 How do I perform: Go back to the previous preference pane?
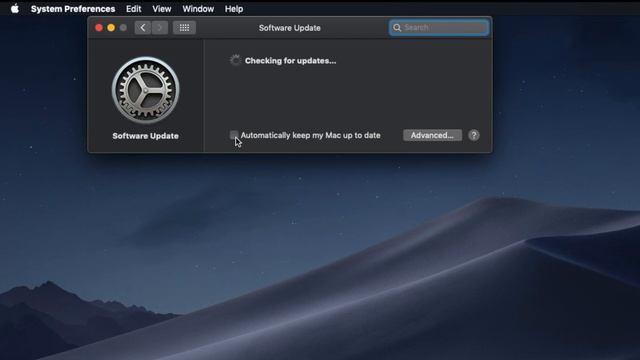[x=143, y=28]
